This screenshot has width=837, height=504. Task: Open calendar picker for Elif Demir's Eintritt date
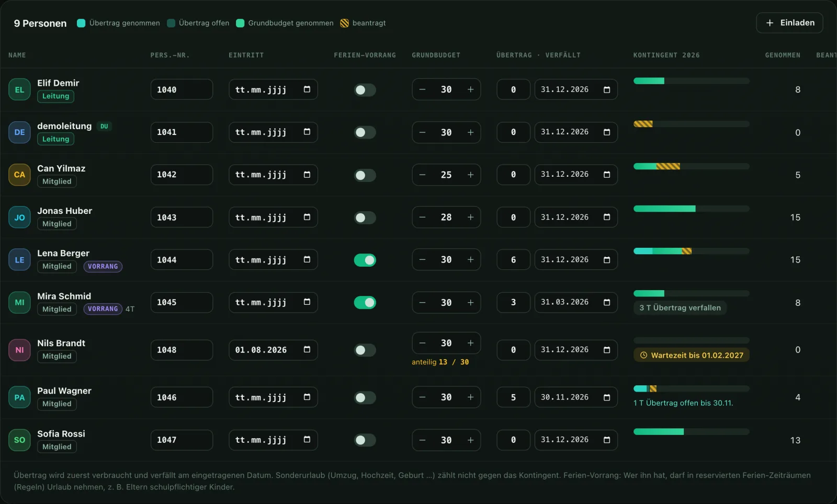(307, 89)
